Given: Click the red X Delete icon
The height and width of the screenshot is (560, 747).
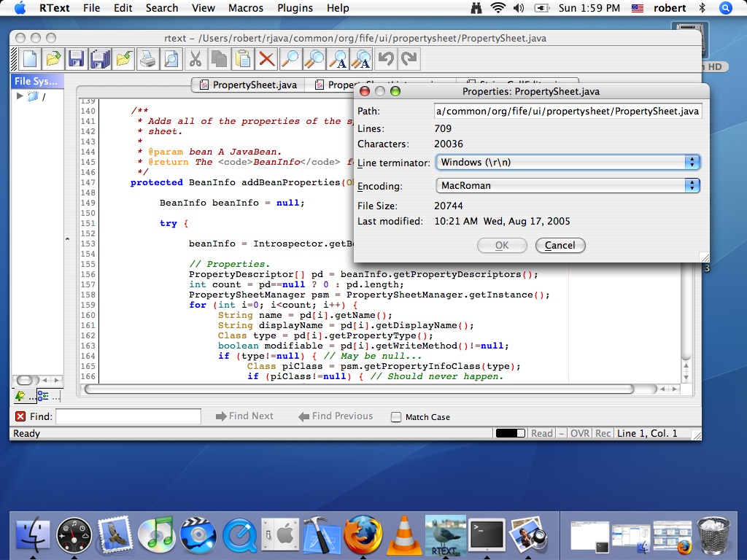Looking at the screenshot, I should (267, 59).
